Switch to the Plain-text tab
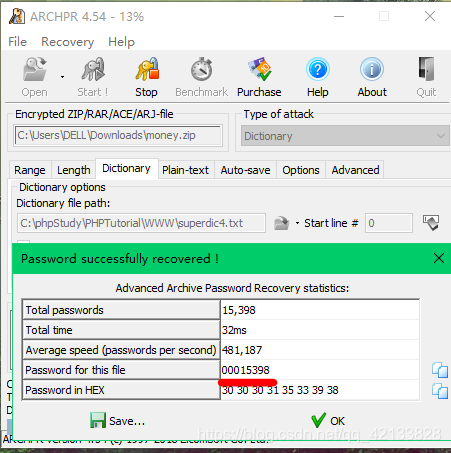 (x=185, y=170)
